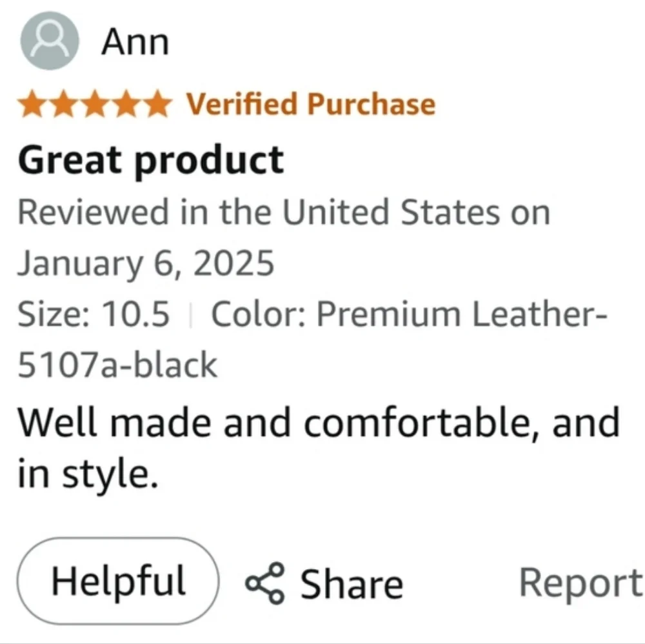This screenshot has height=644, width=645.
Task: Click the "in style." review line
Action: pos(86,475)
